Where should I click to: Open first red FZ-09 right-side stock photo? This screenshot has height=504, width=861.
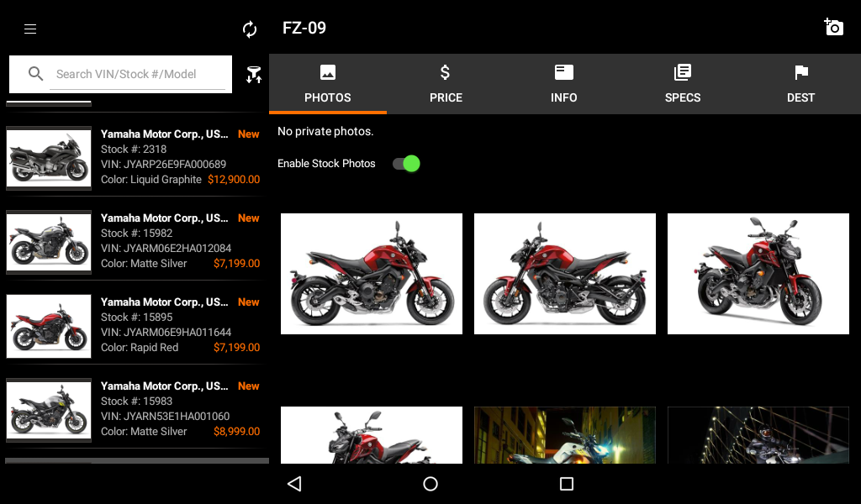372,274
